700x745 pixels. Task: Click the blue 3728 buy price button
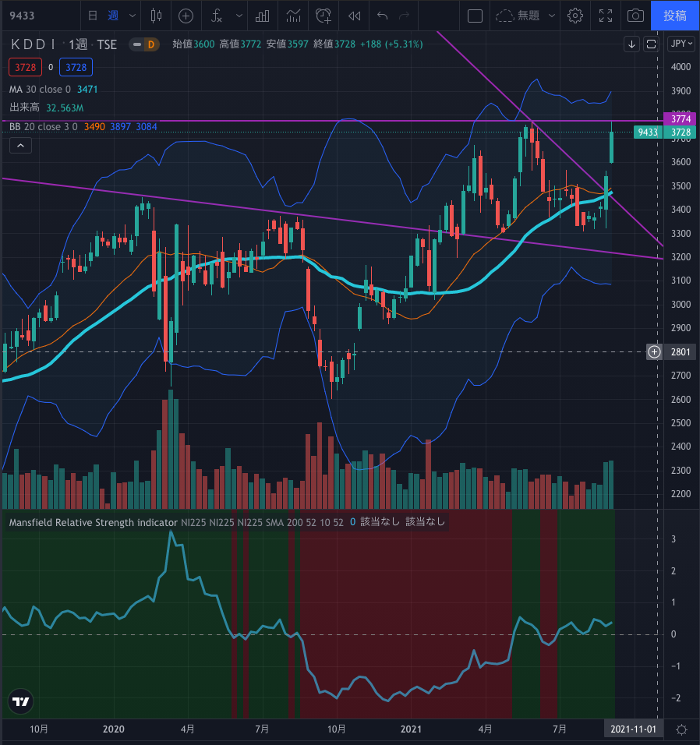76,68
